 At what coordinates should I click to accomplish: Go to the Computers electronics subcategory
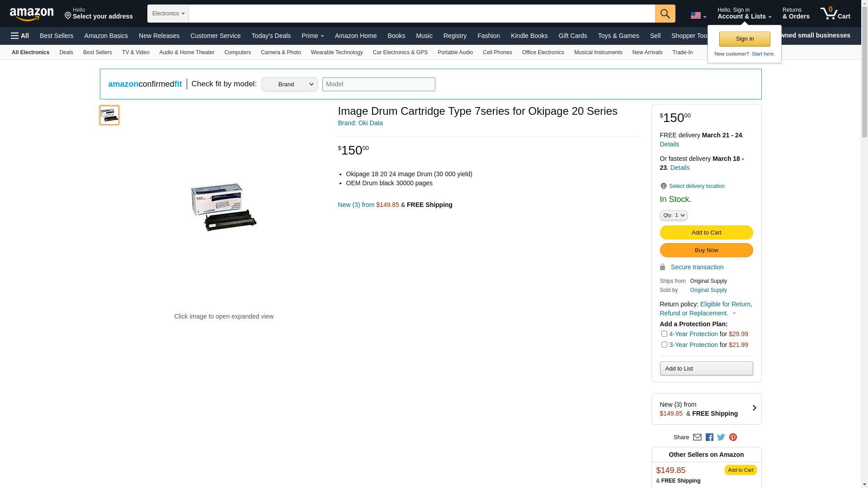click(237, 52)
